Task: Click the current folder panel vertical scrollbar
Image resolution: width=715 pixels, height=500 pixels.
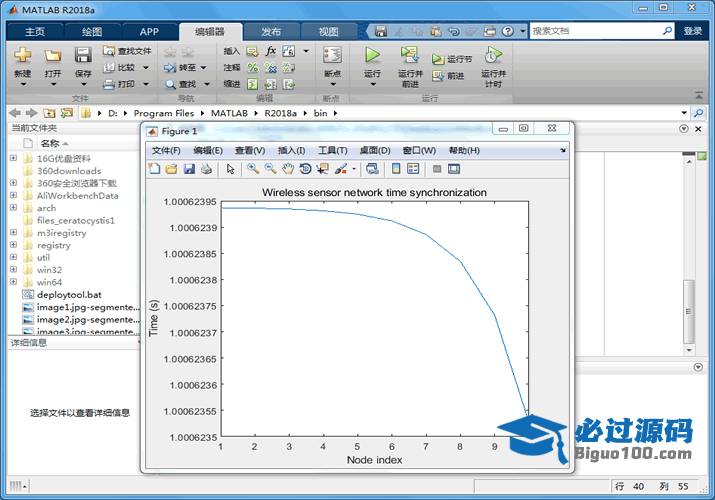Action: click(x=687, y=312)
